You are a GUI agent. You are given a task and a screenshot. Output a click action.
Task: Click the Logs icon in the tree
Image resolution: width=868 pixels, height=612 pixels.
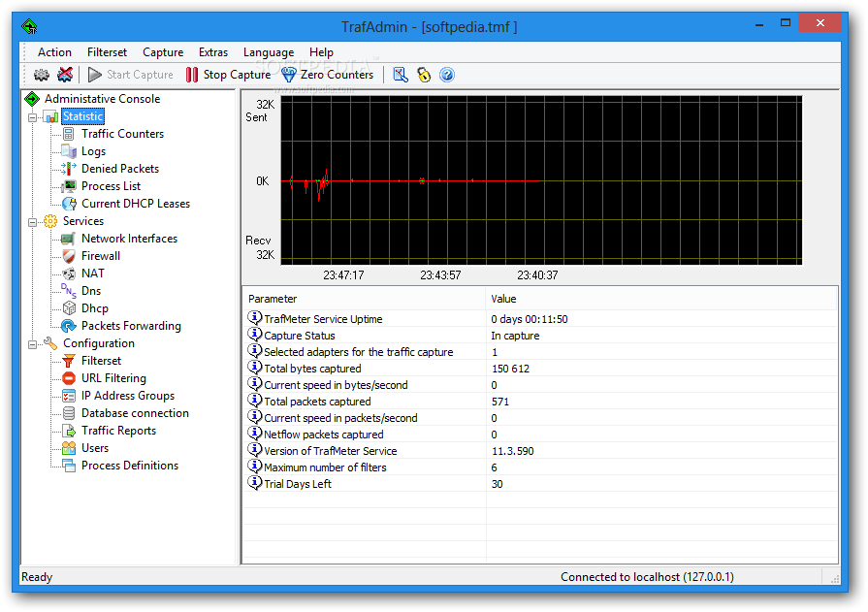[x=69, y=151]
